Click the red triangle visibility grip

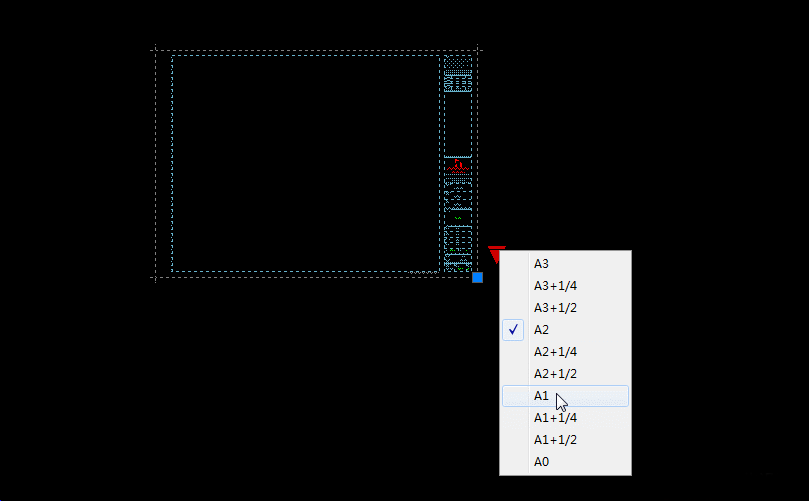[x=495, y=253]
